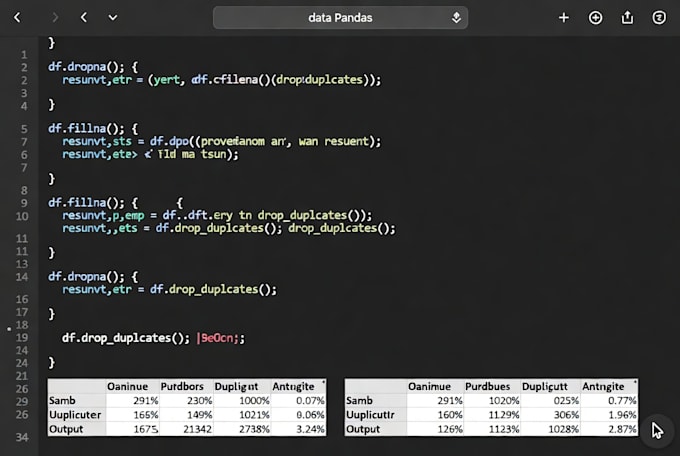Click the red SeOcn error text
The image size is (680, 456).
pos(221,338)
